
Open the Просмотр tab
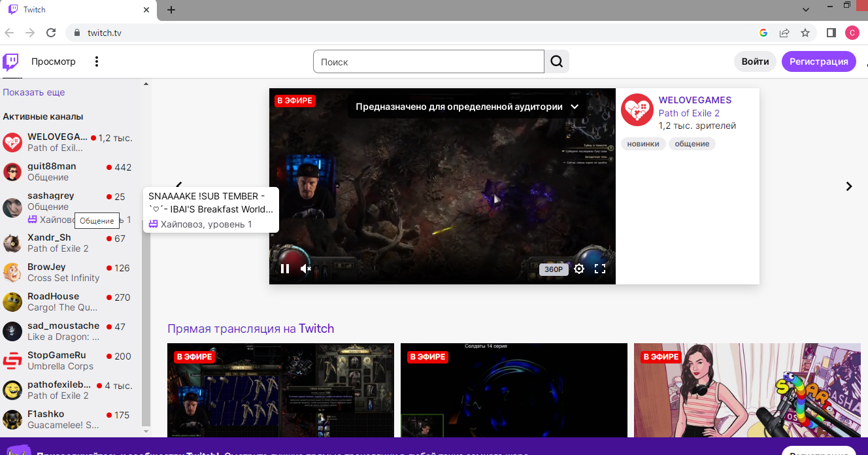point(54,61)
